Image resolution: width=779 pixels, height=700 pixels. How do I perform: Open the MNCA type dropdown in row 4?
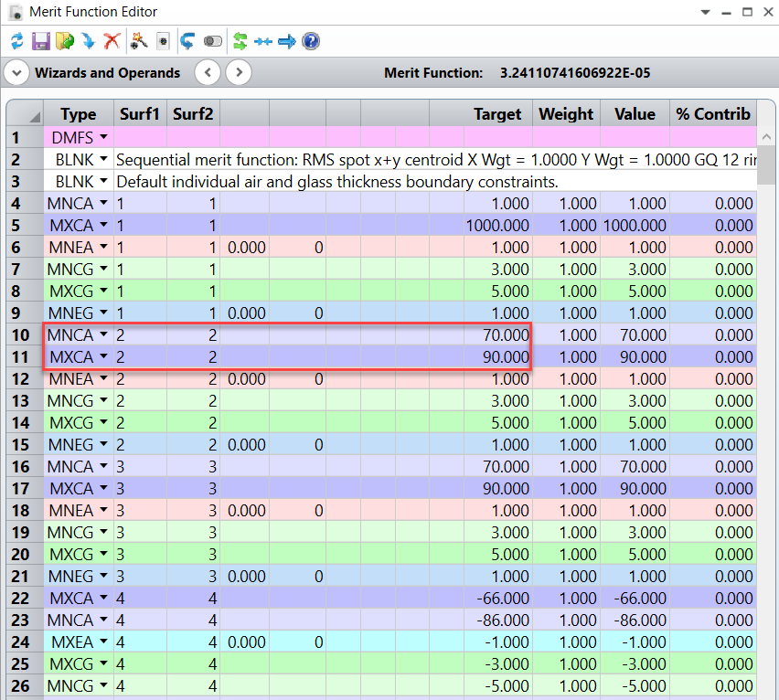tap(103, 203)
